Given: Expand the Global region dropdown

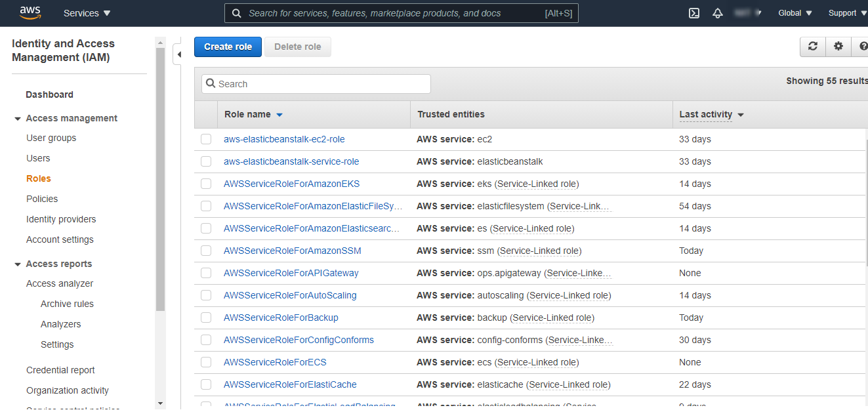Looking at the screenshot, I should tap(795, 13).
